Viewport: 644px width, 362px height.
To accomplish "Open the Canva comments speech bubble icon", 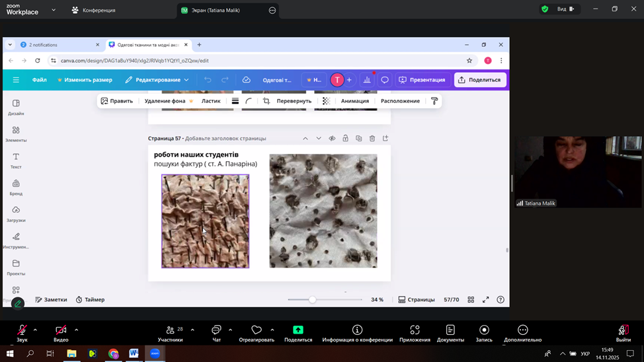I will [385, 80].
